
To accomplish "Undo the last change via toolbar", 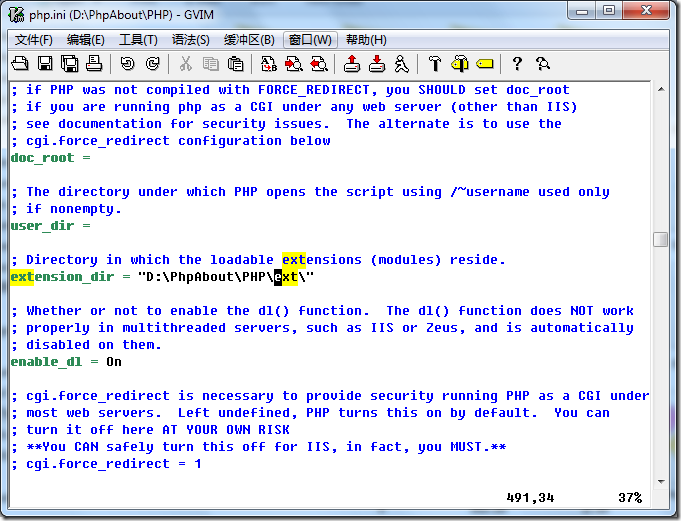I will pos(127,64).
